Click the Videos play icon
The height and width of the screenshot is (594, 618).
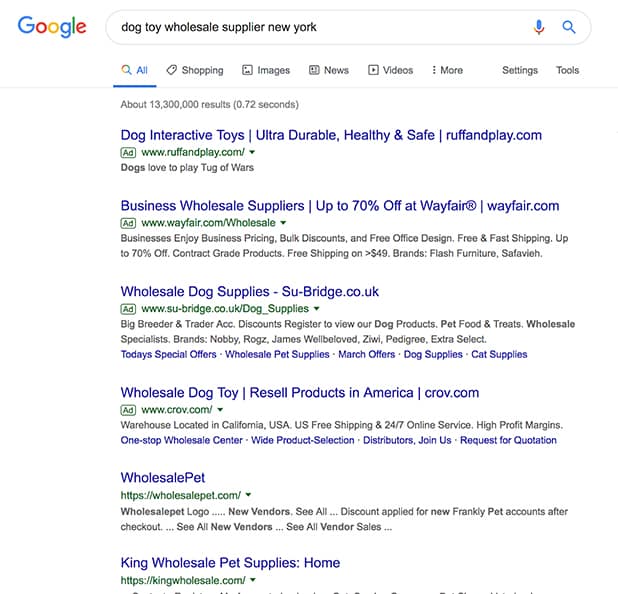pos(373,70)
